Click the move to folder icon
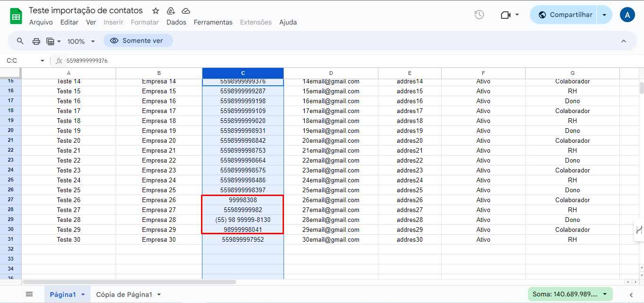 (171, 10)
